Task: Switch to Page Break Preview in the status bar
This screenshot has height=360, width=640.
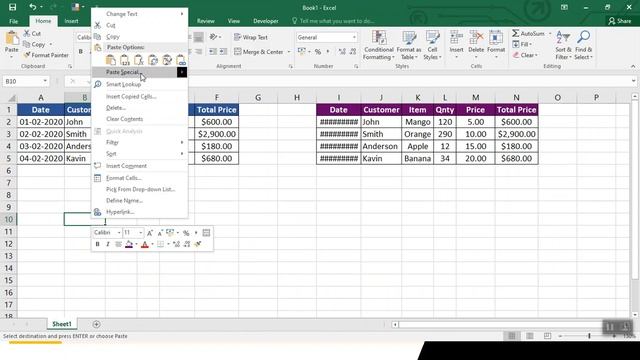Action: point(547,336)
